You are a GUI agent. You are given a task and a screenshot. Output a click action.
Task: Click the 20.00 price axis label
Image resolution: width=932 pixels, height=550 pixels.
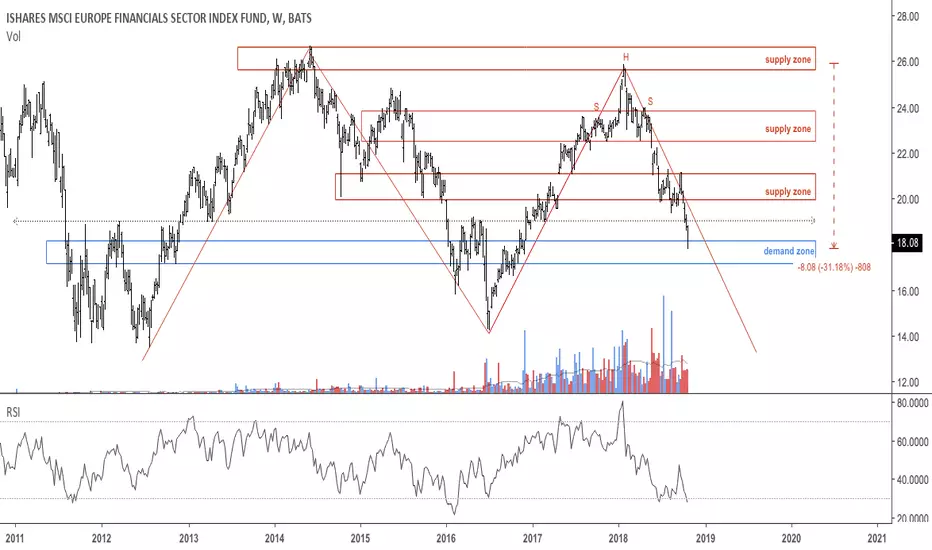(908, 199)
